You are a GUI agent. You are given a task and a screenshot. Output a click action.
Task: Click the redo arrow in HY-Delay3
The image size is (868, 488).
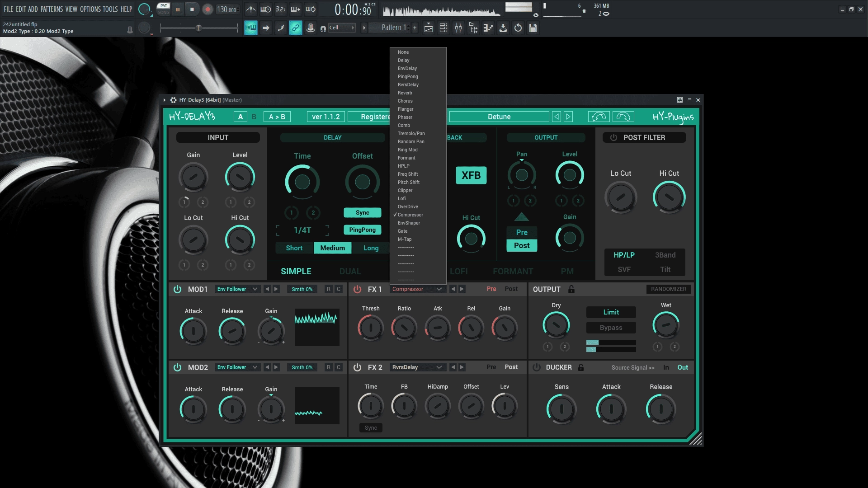pos(623,117)
